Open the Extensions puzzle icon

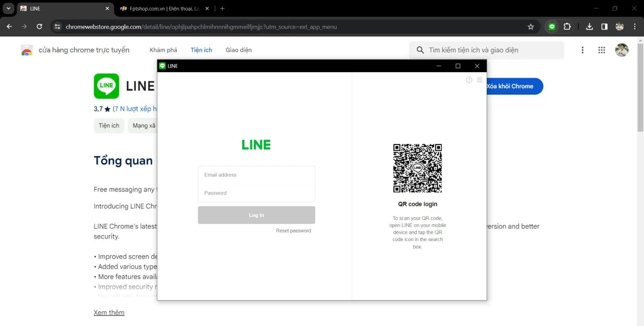coord(567,27)
